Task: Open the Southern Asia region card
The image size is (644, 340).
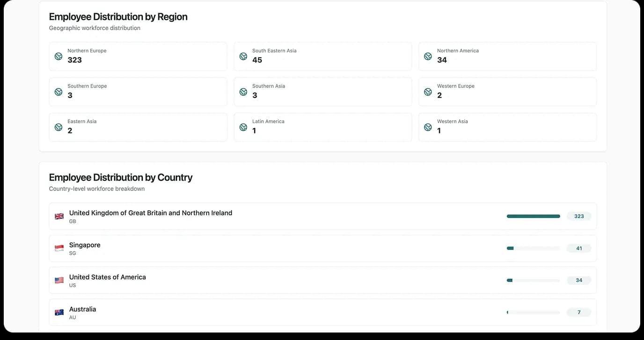Action: click(x=322, y=92)
